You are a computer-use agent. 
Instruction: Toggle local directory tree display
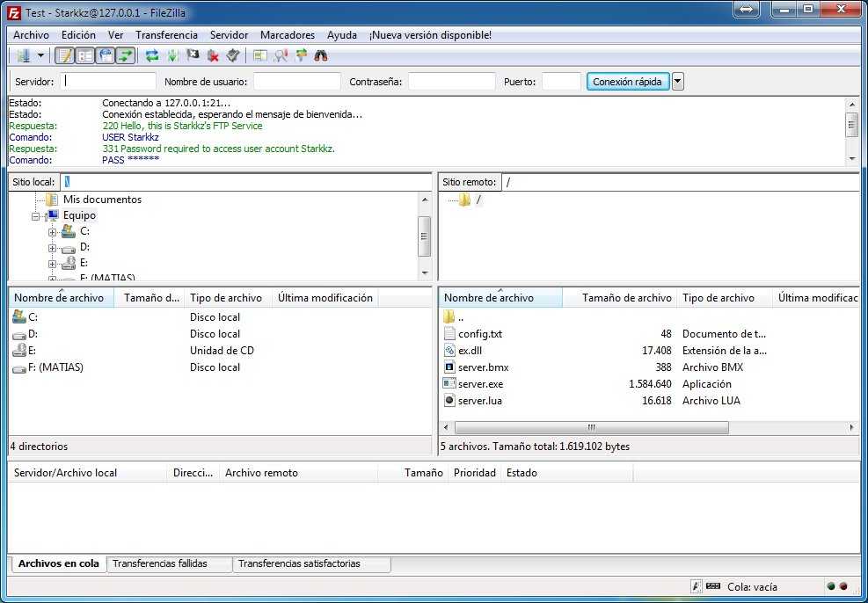click(85, 55)
